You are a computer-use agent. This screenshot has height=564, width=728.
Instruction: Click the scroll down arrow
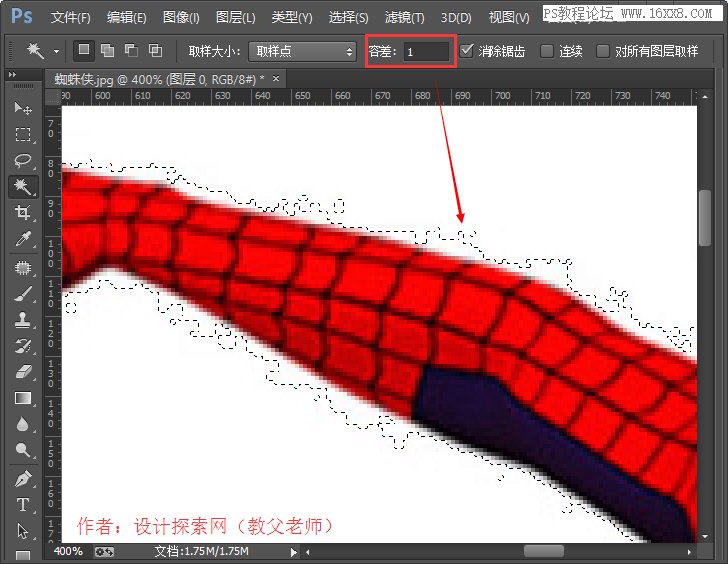(x=705, y=537)
